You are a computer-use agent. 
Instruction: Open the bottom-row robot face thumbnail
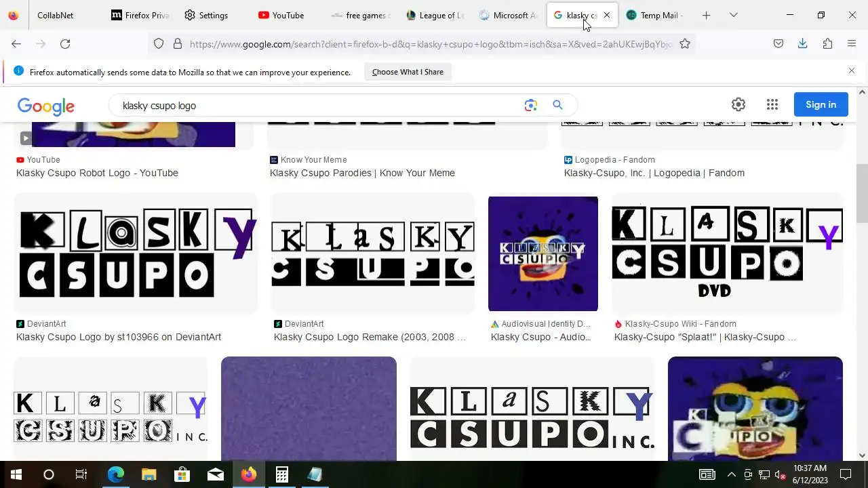(x=755, y=409)
